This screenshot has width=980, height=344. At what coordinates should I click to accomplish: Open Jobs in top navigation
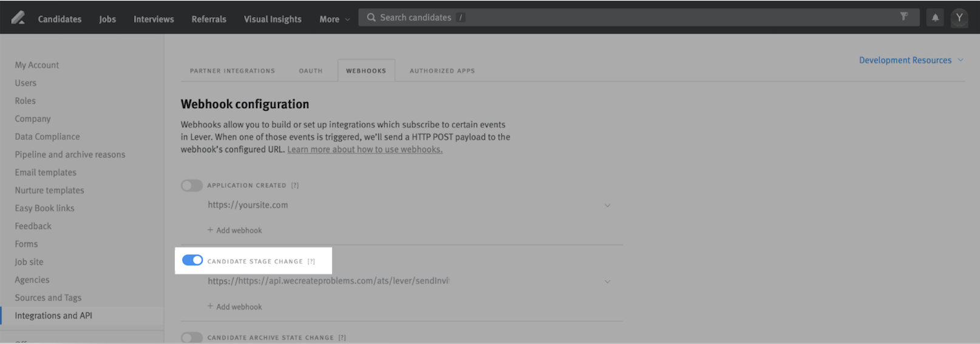107,19
